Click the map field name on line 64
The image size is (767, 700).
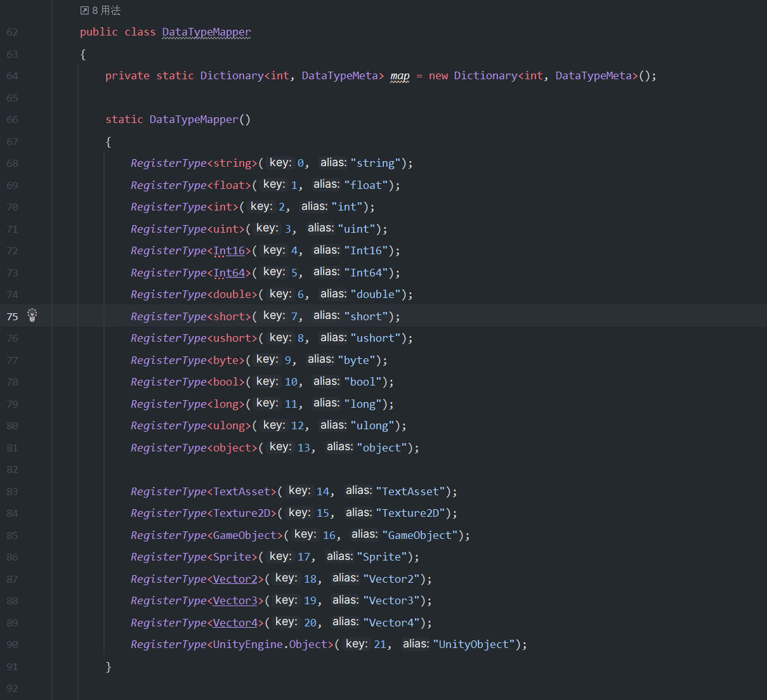[400, 75]
